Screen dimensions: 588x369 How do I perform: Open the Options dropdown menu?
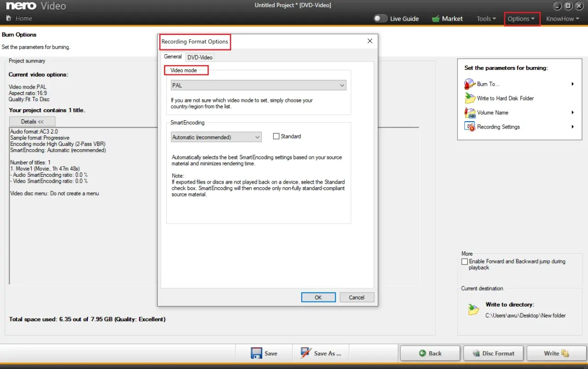pos(521,19)
